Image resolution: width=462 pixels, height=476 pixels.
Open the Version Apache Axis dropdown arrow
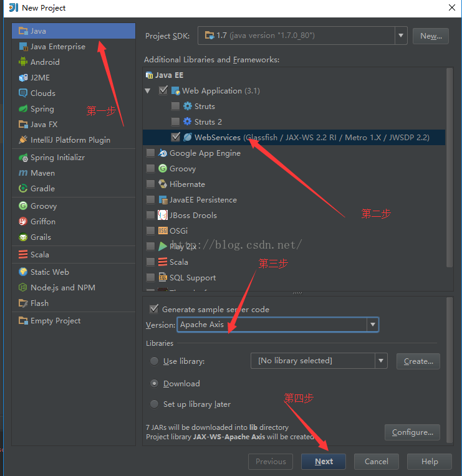pyautogui.click(x=373, y=325)
